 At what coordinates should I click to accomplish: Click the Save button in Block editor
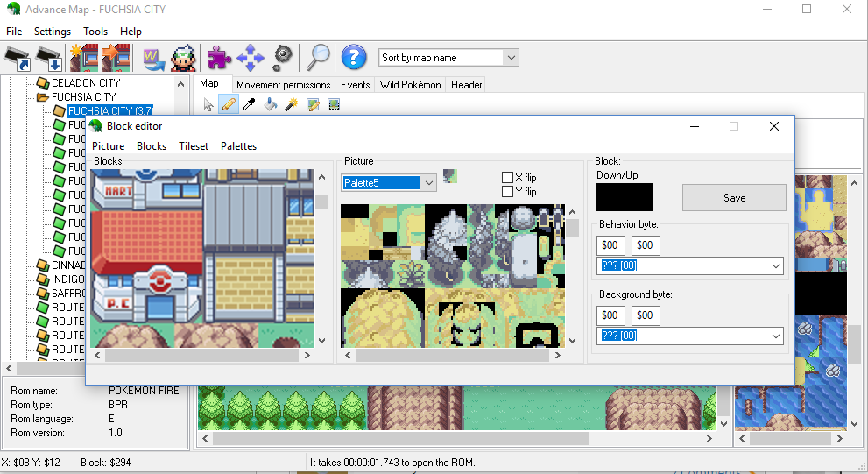click(x=734, y=198)
